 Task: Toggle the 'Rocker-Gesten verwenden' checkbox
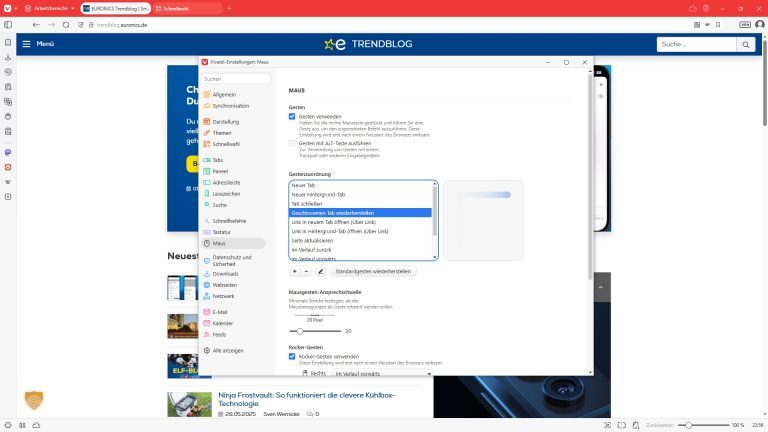click(x=292, y=357)
